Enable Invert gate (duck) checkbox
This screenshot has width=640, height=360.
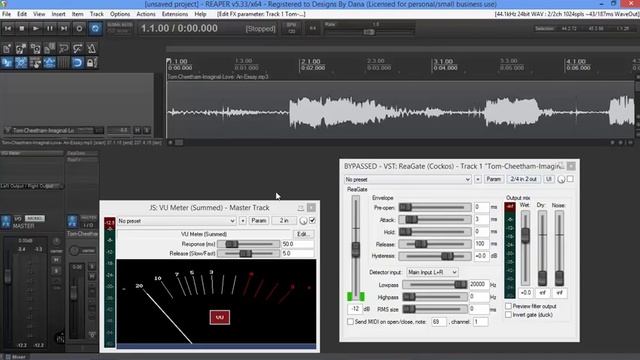click(509, 315)
